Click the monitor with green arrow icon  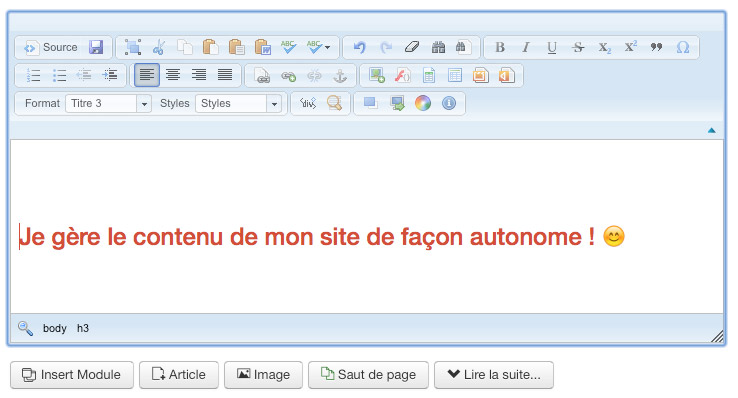pos(397,103)
